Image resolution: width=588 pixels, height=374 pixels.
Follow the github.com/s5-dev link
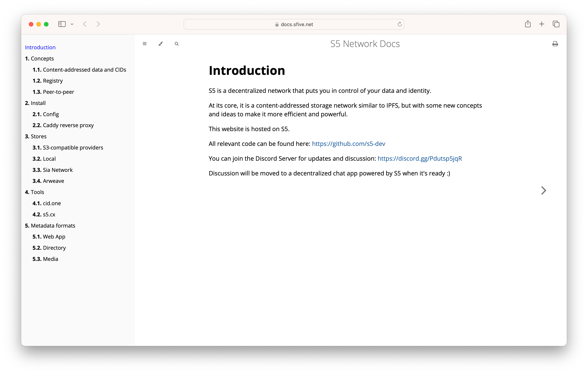pos(348,144)
